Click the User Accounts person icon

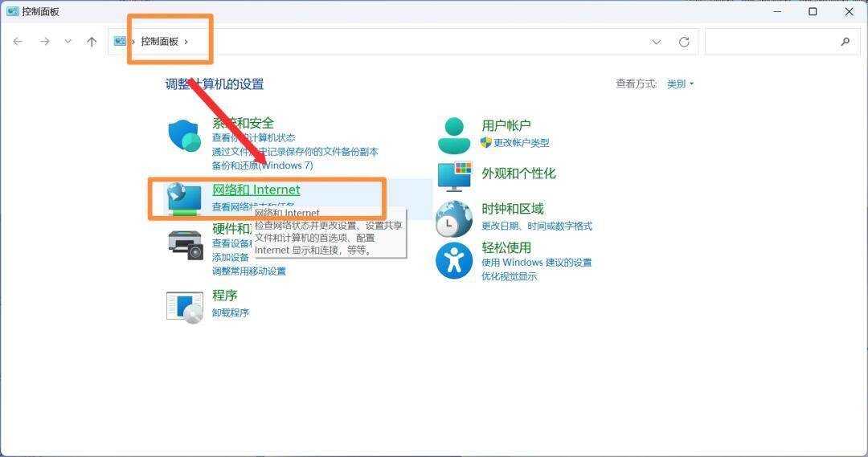(454, 136)
